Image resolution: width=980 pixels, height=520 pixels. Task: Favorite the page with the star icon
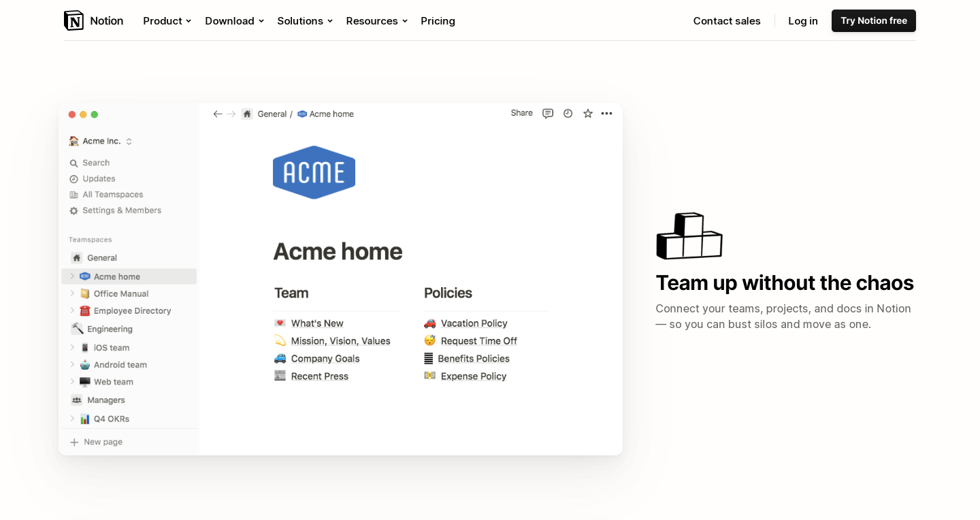click(587, 114)
